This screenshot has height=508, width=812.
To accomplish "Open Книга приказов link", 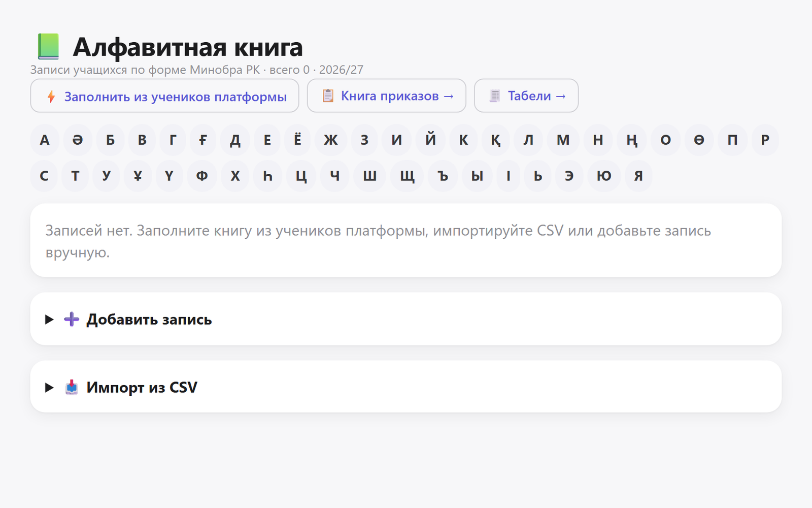I will [x=387, y=96].
